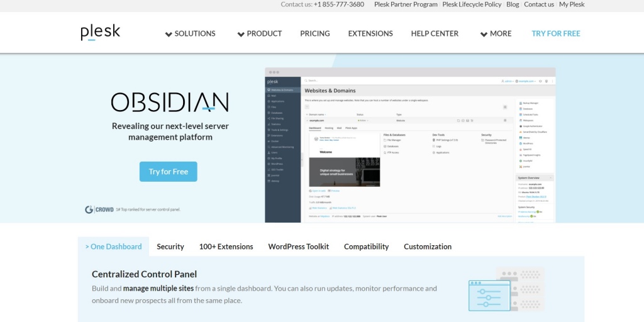Viewport: 644px width, 322px height.
Task: Go to the Pricing page
Action: point(315,33)
